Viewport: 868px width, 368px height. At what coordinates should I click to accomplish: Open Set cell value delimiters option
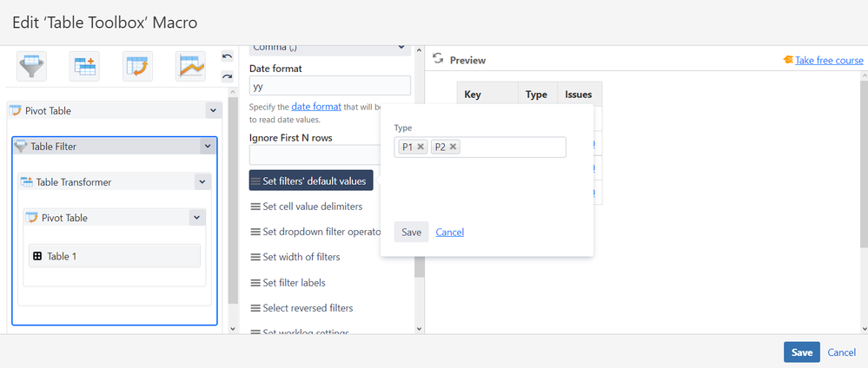point(307,207)
